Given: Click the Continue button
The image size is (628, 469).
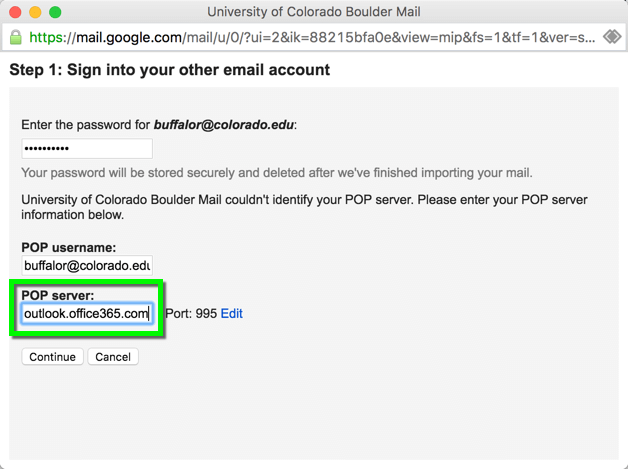Looking at the screenshot, I should pyautogui.click(x=52, y=356).
